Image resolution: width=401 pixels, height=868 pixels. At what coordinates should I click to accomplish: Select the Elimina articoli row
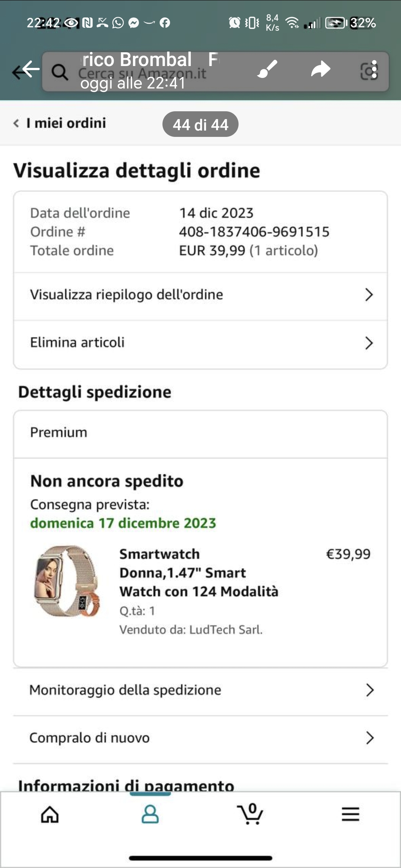tap(200, 343)
